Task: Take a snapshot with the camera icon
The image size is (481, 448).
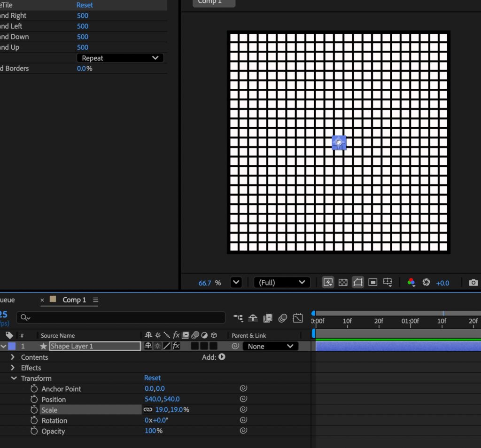Action: pos(473,283)
